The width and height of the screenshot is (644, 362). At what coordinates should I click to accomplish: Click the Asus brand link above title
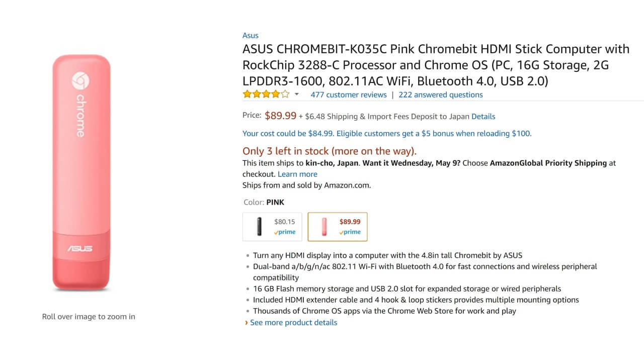tap(251, 35)
